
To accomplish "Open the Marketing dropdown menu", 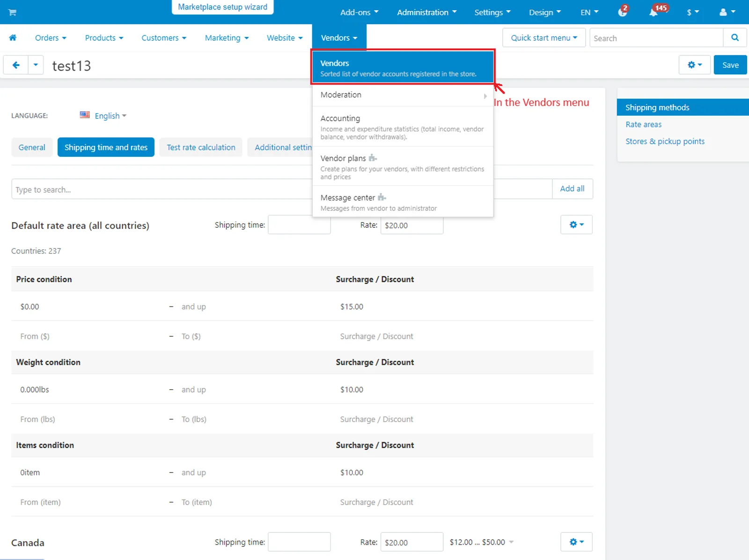I will 227,38.
